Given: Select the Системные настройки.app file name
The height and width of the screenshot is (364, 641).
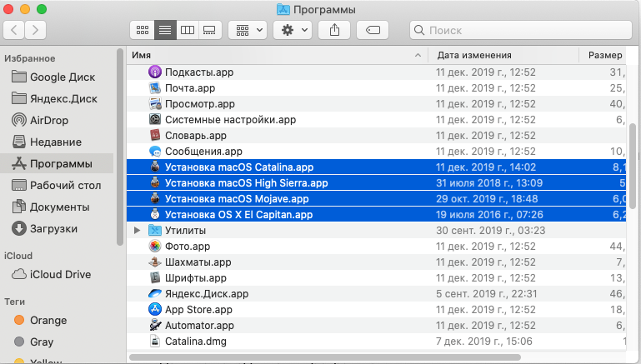Looking at the screenshot, I should [x=230, y=120].
